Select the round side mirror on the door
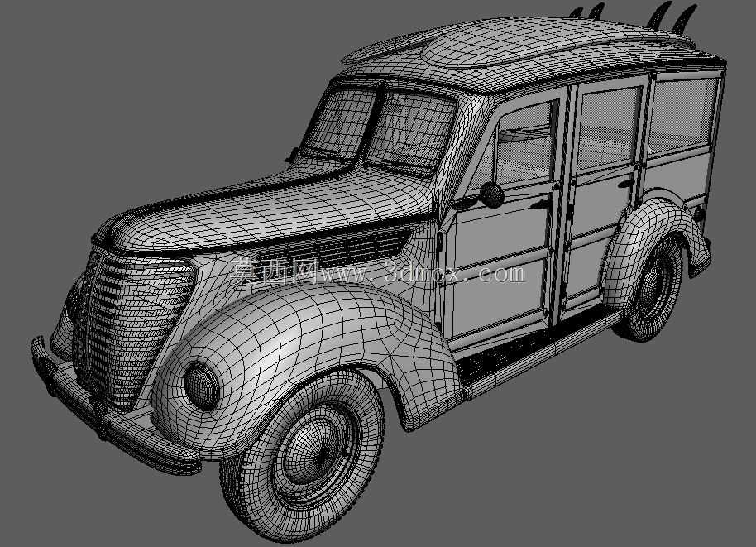The image size is (756, 547). pos(492,194)
